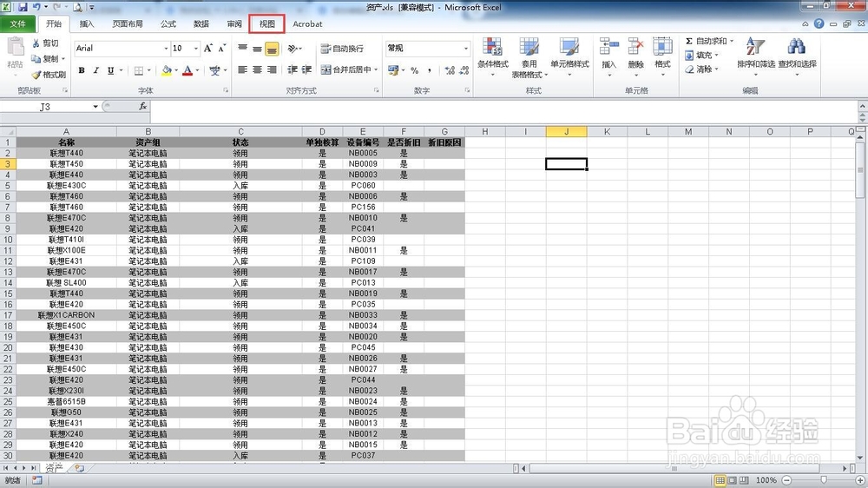Screen dimensions: 868x488
Task: Click the Undo icon in title bar
Action: (36, 7)
